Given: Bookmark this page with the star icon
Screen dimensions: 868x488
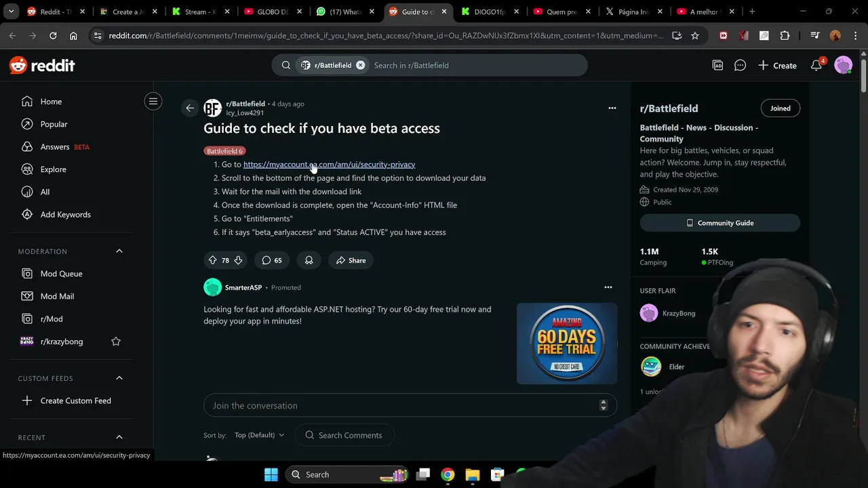Looking at the screenshot, I should tap(695, 36).
